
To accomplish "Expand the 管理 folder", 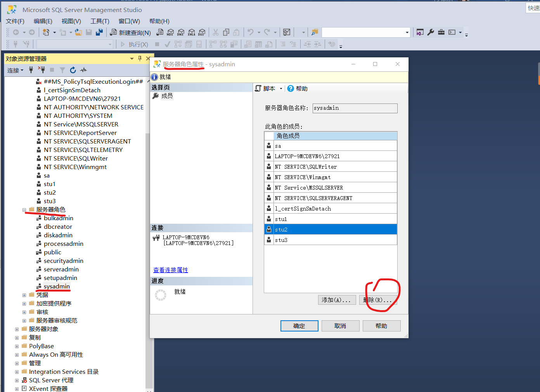I will click(x=17, y=363).
